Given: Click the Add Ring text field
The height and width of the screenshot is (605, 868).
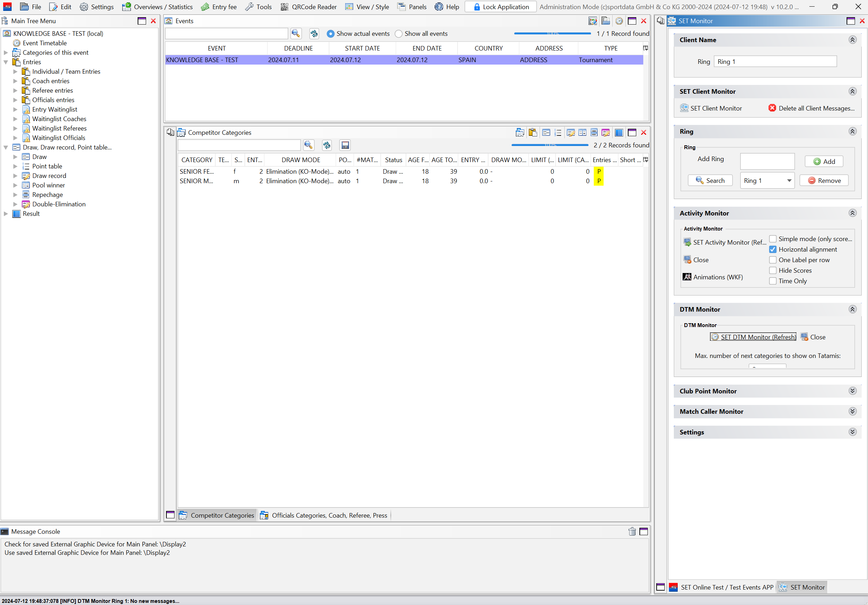Looking at the screenshot, I should click(x=767, y=161).
